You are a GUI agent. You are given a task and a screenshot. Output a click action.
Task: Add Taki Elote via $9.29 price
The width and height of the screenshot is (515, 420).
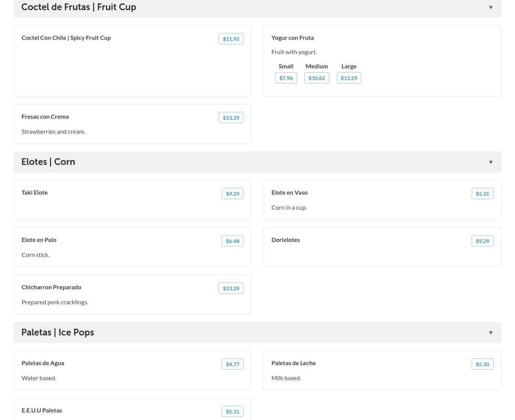[232, 194]
